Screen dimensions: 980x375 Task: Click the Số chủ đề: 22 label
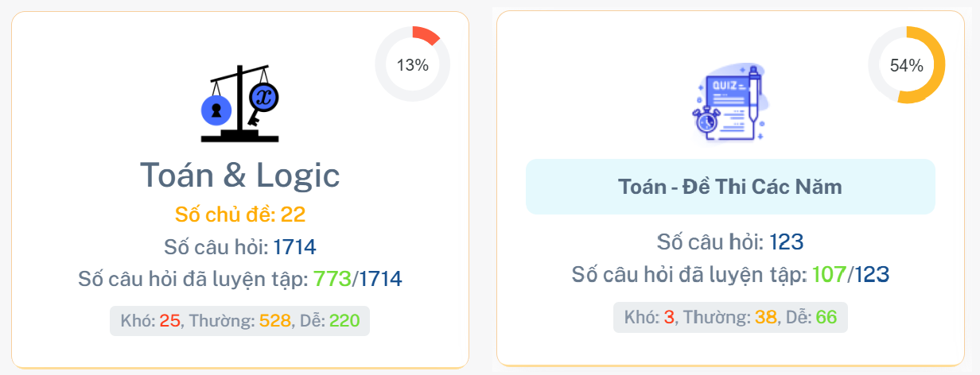(240, 215)
